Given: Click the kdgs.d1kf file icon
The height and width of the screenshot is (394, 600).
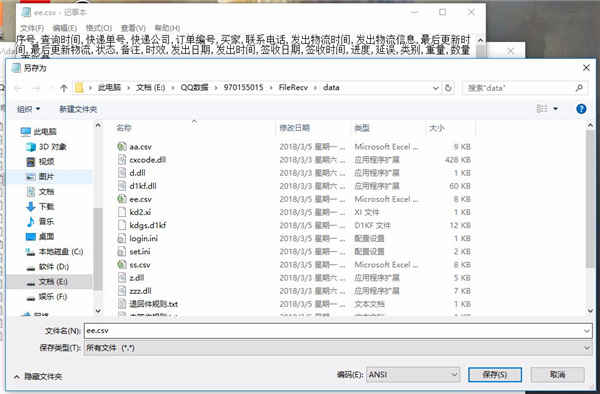Looking at the screenshot, I should 122,225.
